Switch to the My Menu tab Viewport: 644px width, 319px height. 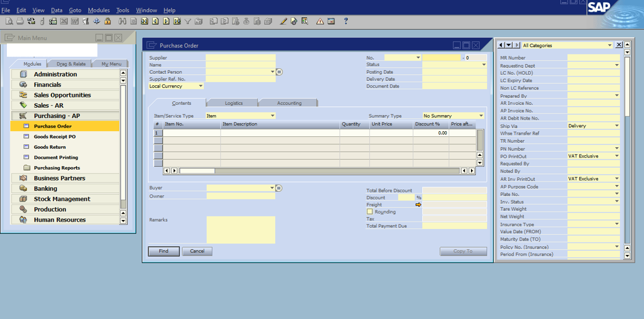pyautogui.click(x=111, y=64)
